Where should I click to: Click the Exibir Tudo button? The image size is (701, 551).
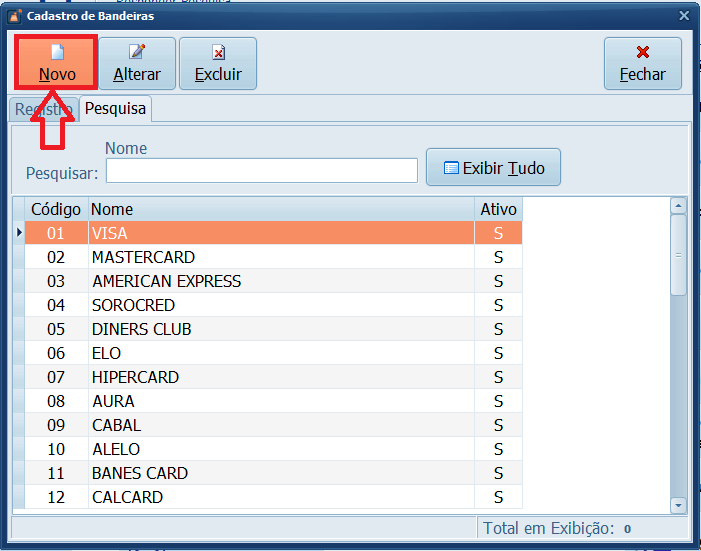click(493, 168)
